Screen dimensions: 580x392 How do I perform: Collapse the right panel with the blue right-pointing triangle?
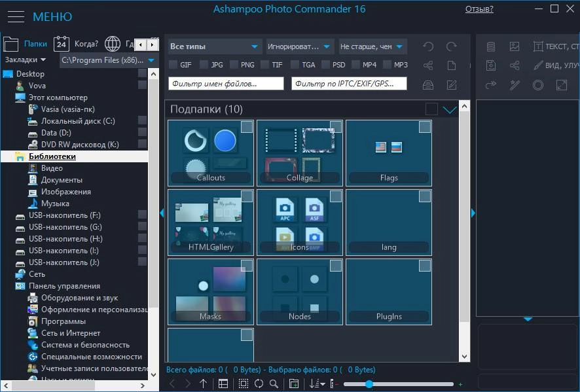click(x=473, y=213)
